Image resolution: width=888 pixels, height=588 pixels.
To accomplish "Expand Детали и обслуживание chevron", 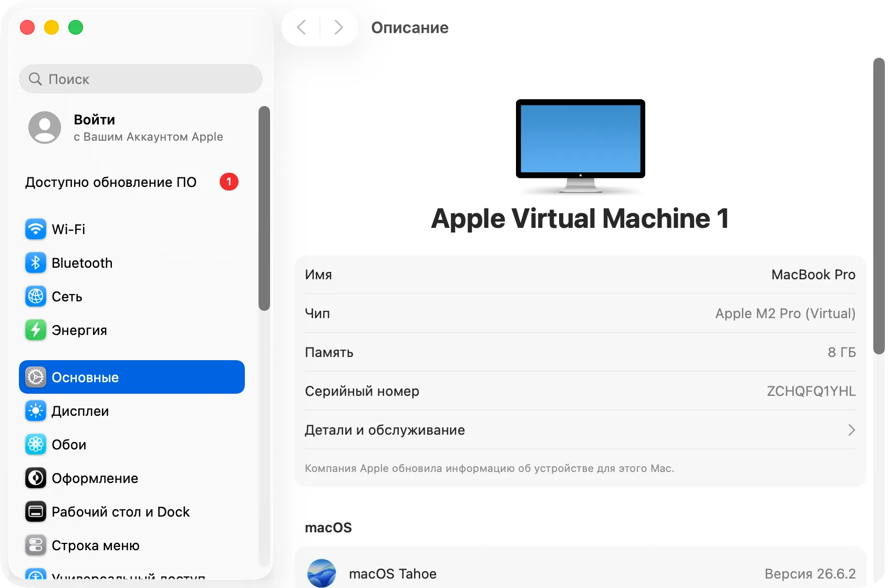I will 851,430.
